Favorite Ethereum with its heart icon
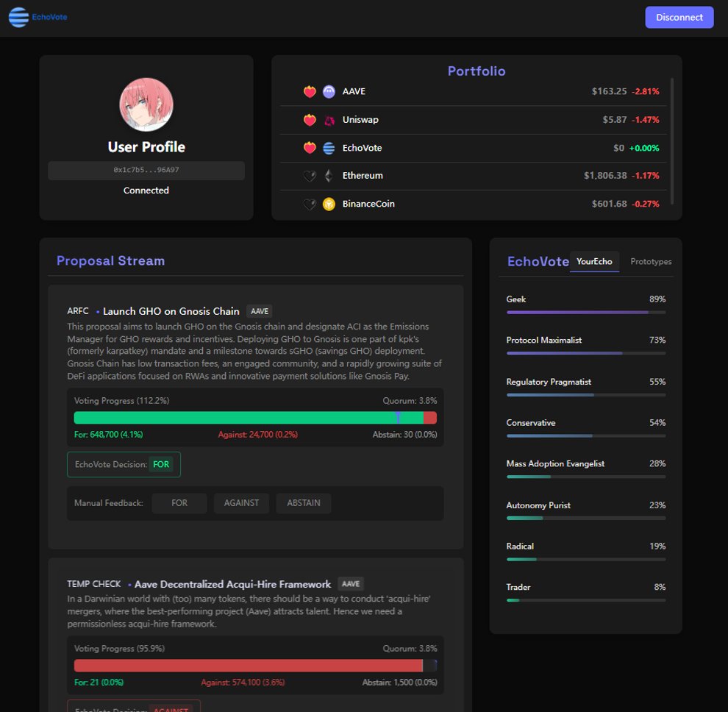 pyautogui.click(x=310, y=176)
